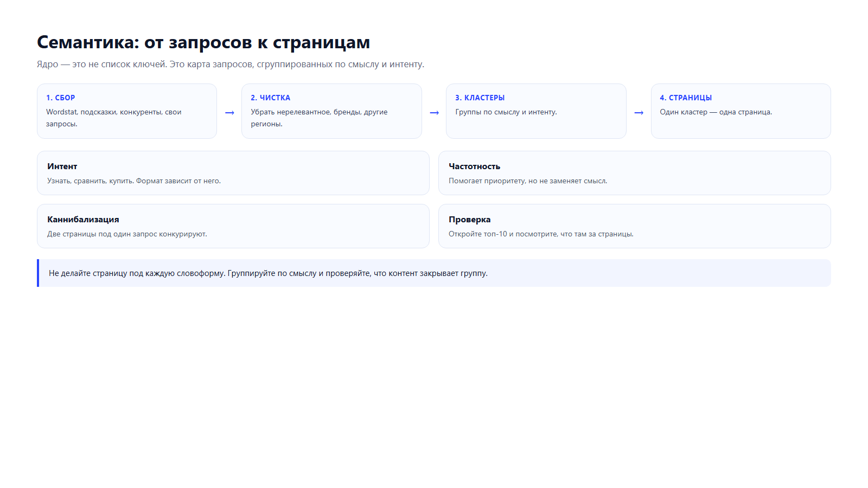868x488 pixels.
Task: Click the card title 'Проверка'
Action: (x=470, y=220)
